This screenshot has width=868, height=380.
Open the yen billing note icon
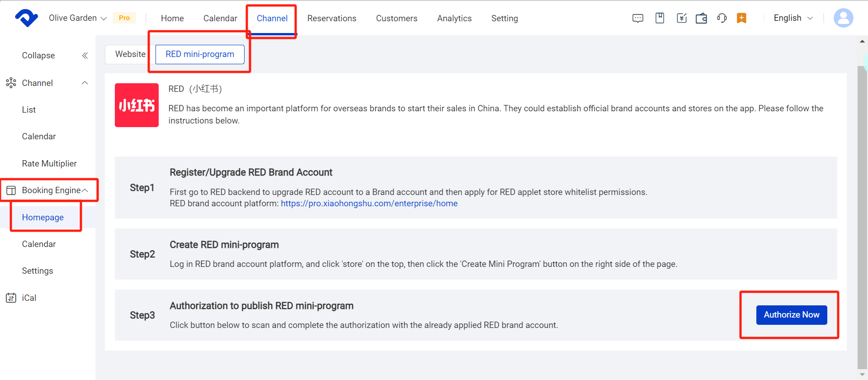681,18
